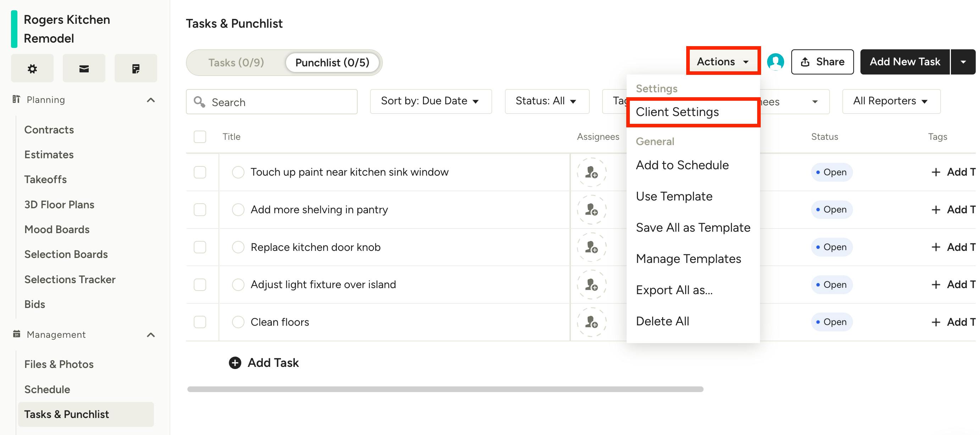Click the horizontal scrollbar below the task list
The image size is (980, 435).
click(445, 389)
